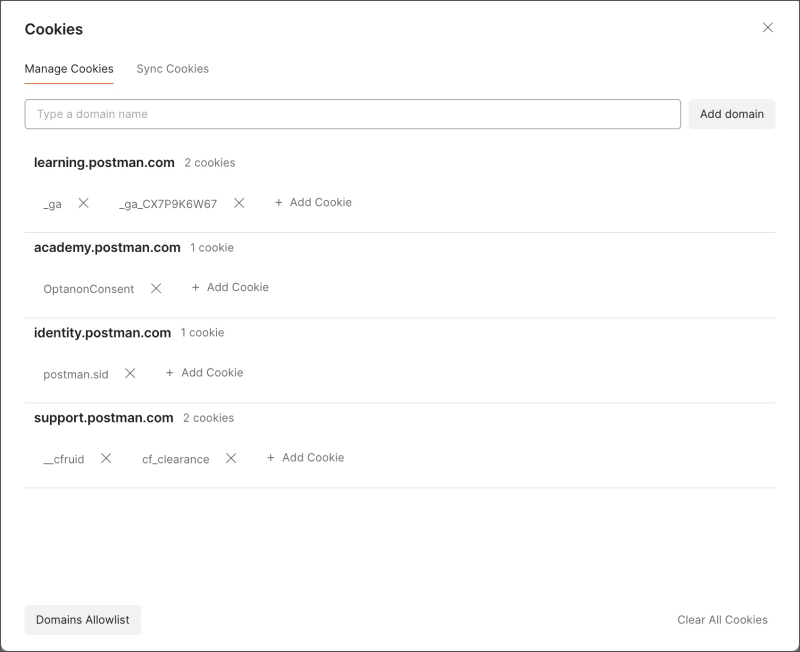Viewport: 800px width, 652px height.
Task: Click Clear All Cookies
Action: 722,620
